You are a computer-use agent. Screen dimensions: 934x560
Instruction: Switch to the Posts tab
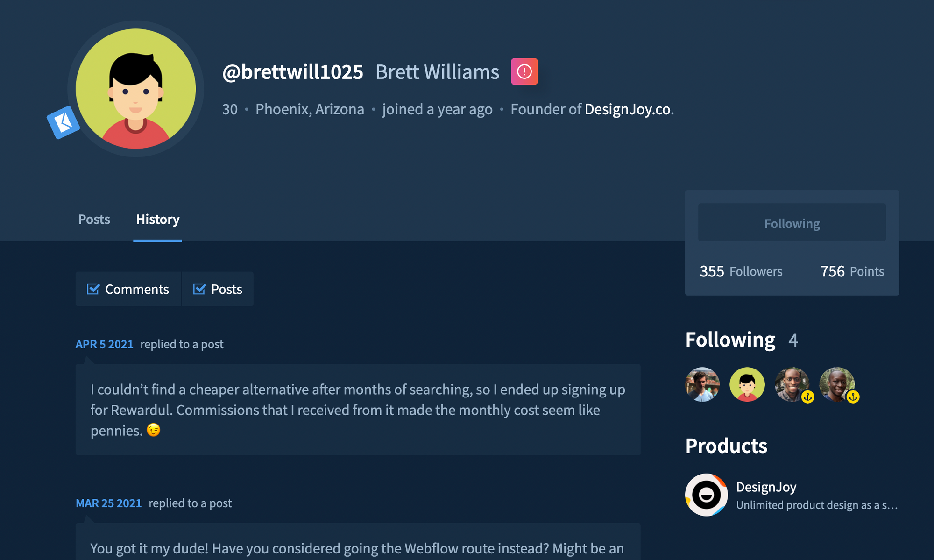pyautogui.click(x=94, y=220)
